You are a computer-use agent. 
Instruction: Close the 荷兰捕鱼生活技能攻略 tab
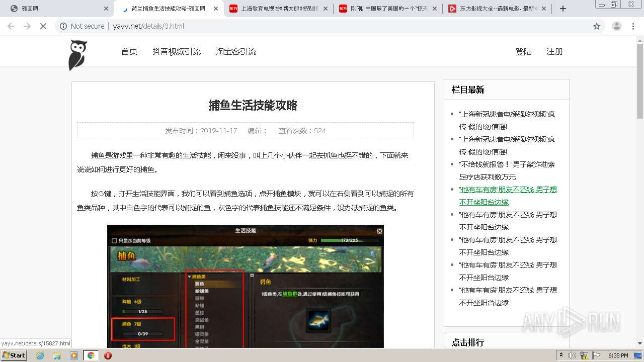[x=216, y=9]
